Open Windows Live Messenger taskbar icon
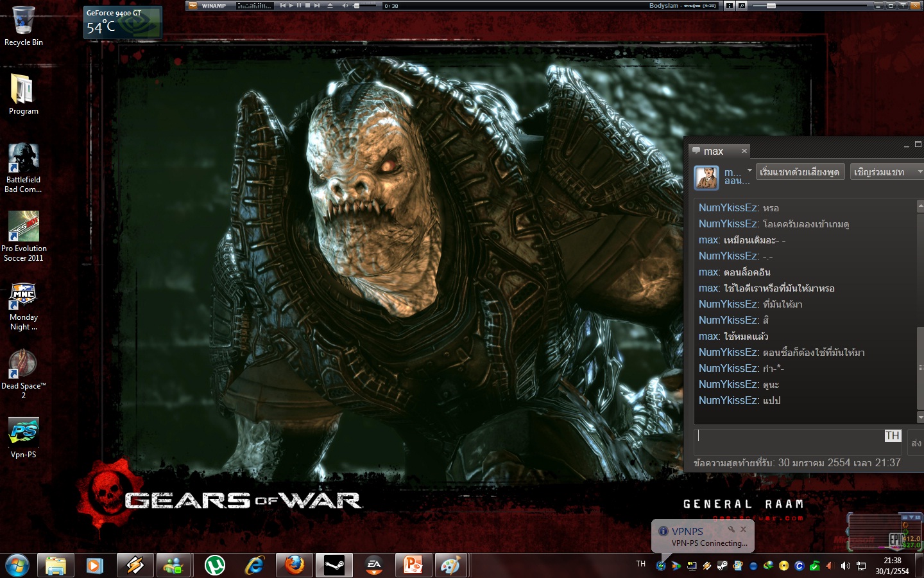The width and height of the screenshot is (924, 578). pos(174,566)
